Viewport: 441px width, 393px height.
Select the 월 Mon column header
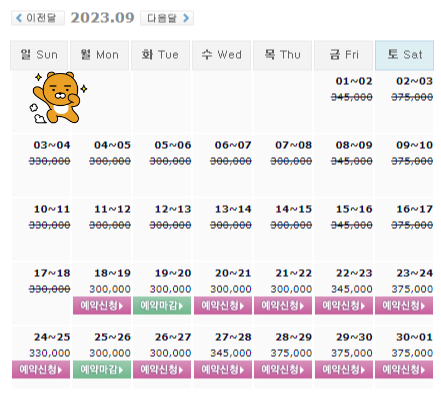tap(100, 55)
